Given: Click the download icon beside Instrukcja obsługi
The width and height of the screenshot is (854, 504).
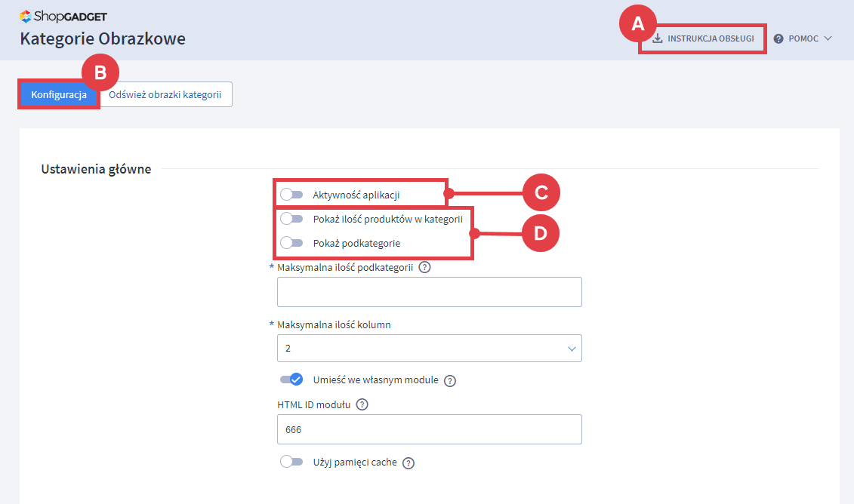Looking at the screenshot, I should [657, 38].
